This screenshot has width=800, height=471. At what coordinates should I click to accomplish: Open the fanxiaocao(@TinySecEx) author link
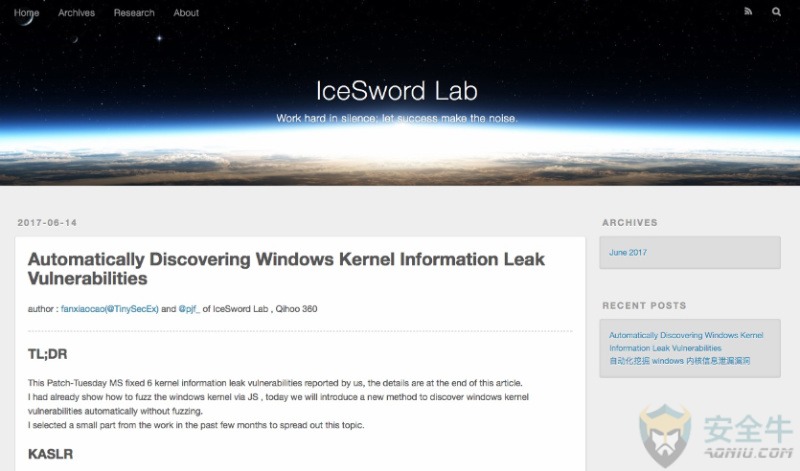[110, 309]
